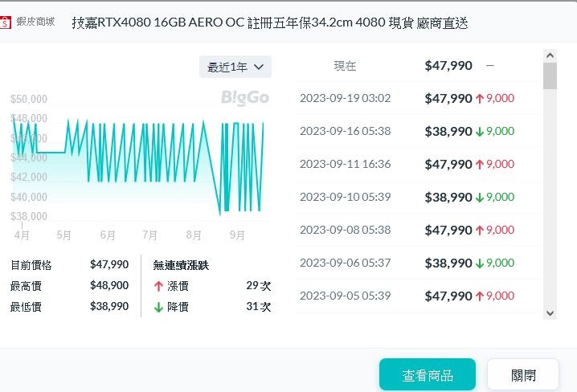The height and width of the screenshot is (392, 577).
Task: Click the 關閉 button
Action: (x=523, y=374)
